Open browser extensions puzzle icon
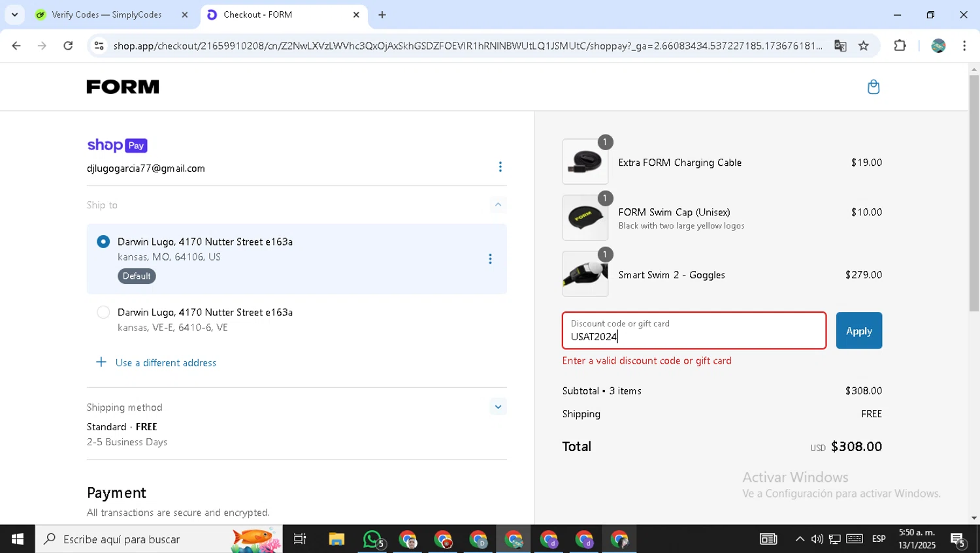The image size is (980, 553). pyautogui.click(x=900, y=46)
